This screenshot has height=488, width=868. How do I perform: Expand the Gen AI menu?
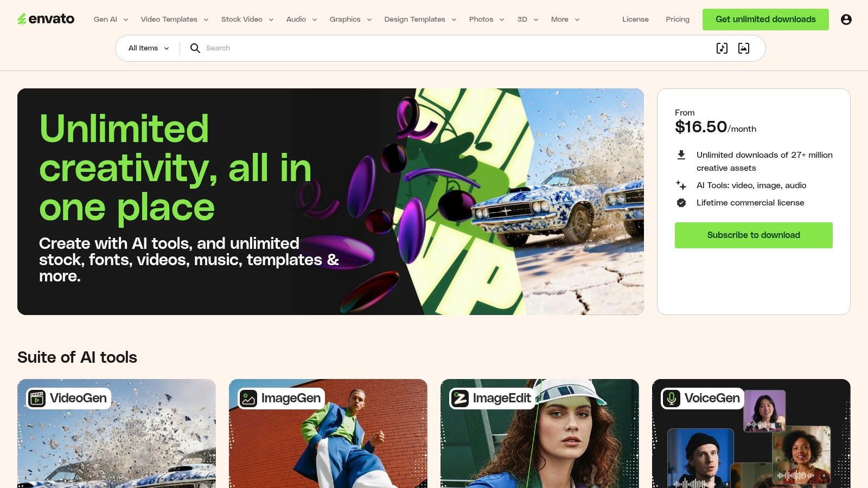[111, 19]
